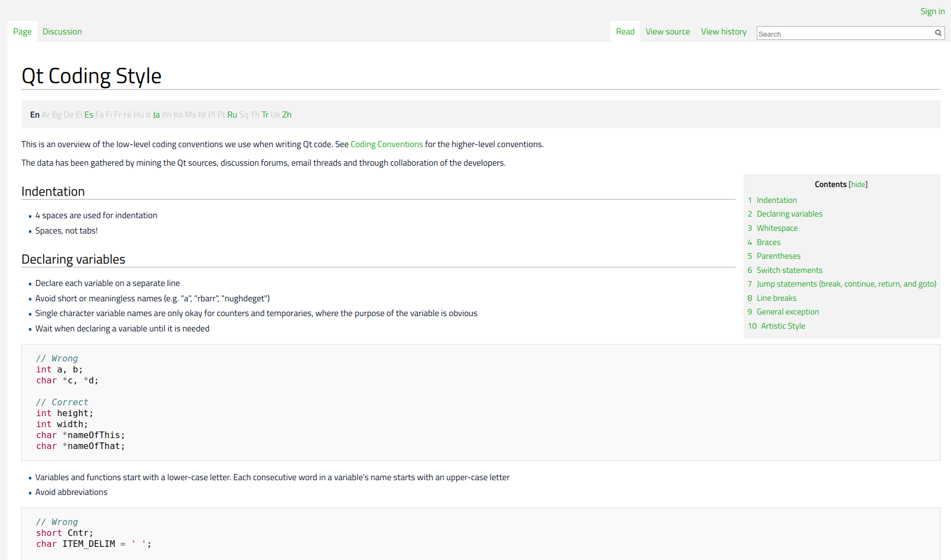
Task: Open the Coding Conventions link
Action: coord(387,144)
